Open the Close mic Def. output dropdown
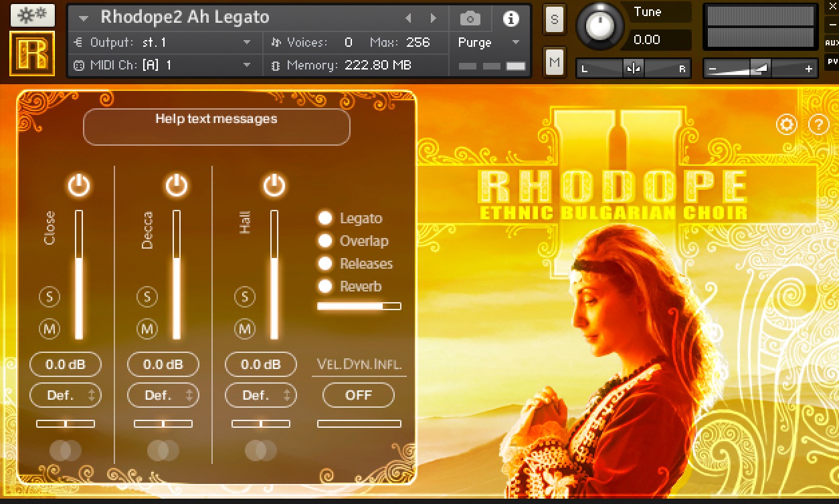 [66, 395]
